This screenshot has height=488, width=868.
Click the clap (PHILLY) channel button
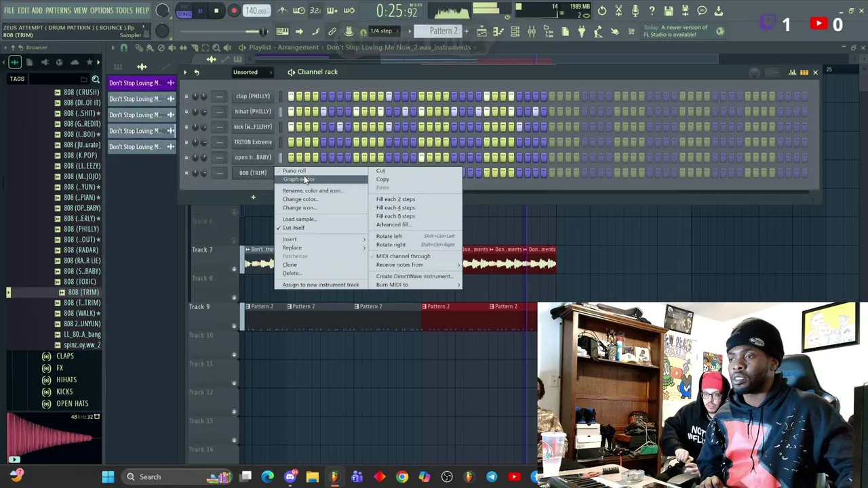[252, 96]
